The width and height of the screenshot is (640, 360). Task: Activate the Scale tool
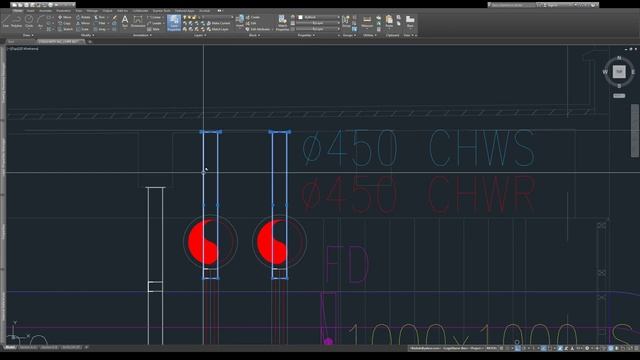click(83, 29)
